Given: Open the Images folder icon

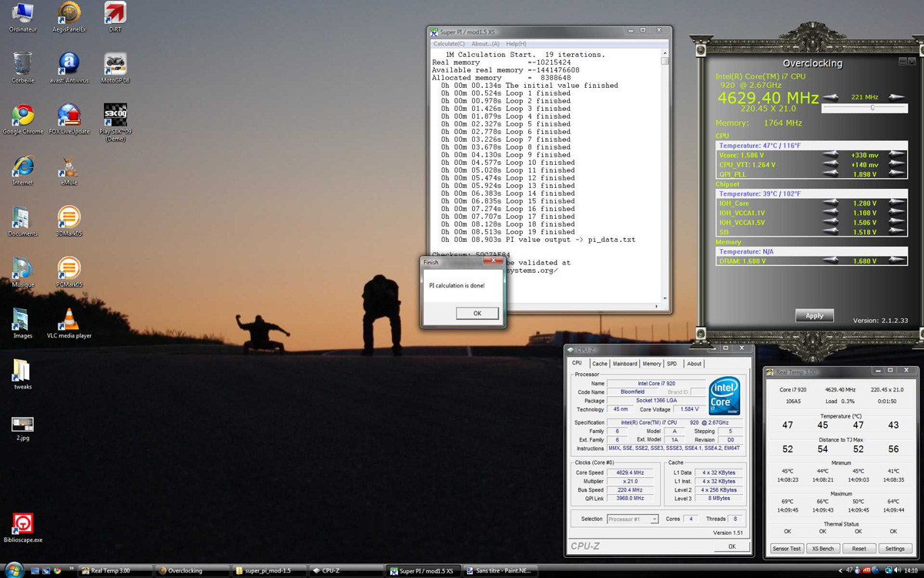Looking at the screenshot, I should coord(23,323).
